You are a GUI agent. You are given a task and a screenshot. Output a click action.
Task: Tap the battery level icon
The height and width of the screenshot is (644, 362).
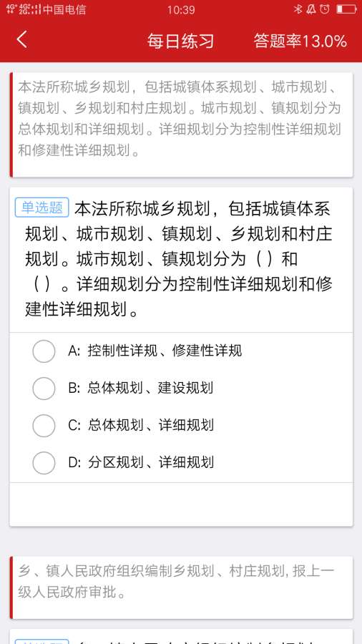(346, 9)
